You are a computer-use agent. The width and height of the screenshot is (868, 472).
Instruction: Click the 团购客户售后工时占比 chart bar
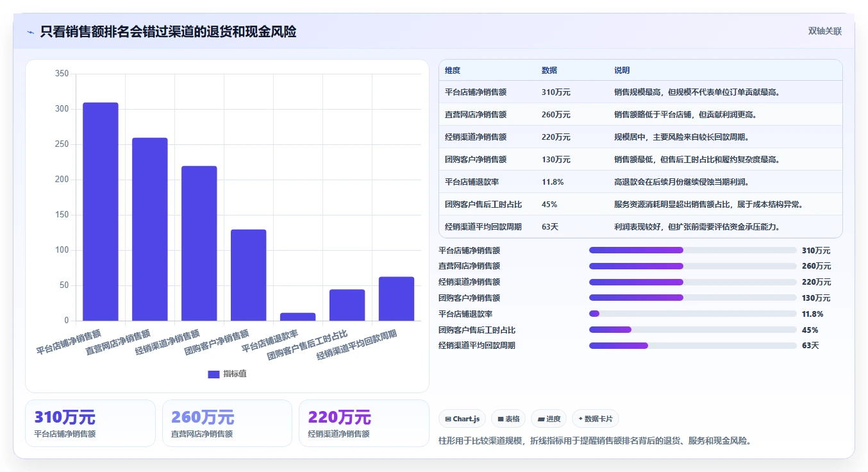tap(347, 305)
